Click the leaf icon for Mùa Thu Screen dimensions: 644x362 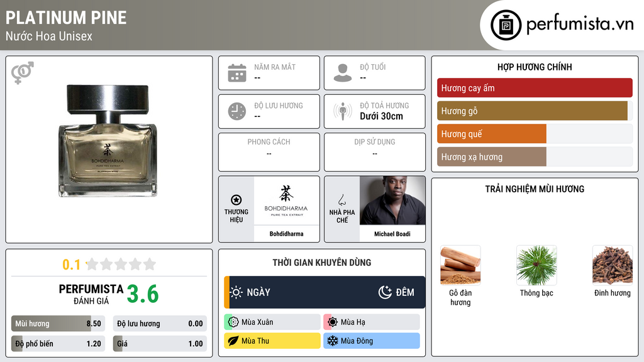pos(233,341)
